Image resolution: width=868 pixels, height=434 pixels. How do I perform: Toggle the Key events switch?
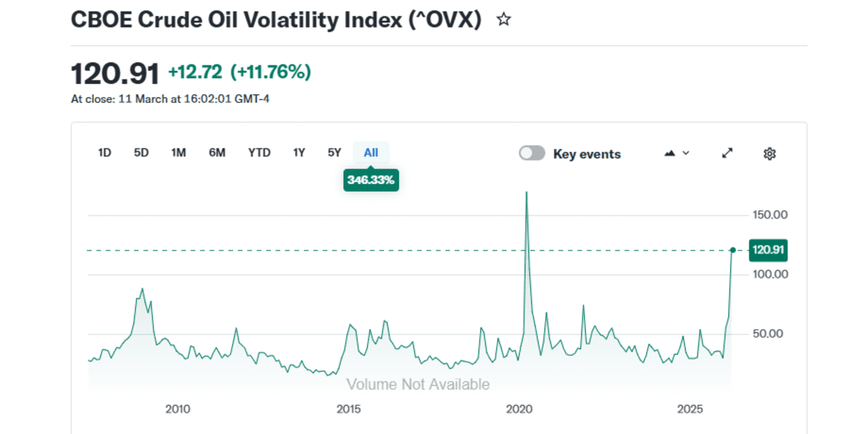click(x=532, y=153)
